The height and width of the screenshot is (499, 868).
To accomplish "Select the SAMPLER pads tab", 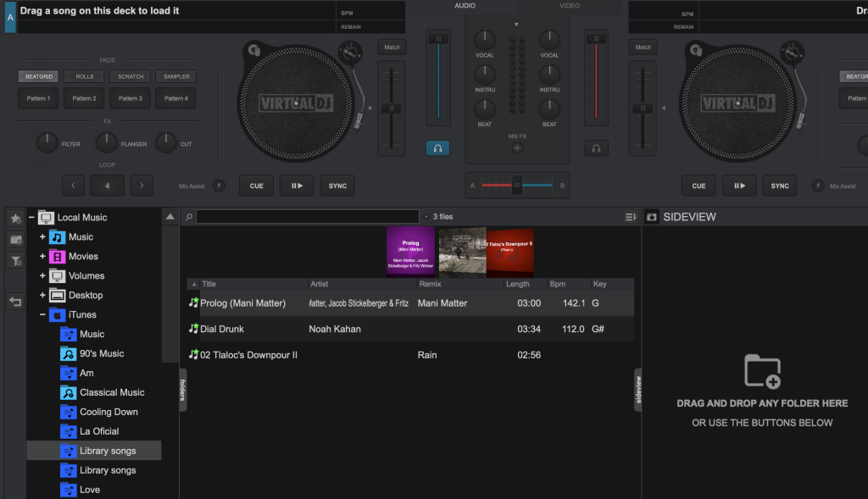I will coord(176,76).
